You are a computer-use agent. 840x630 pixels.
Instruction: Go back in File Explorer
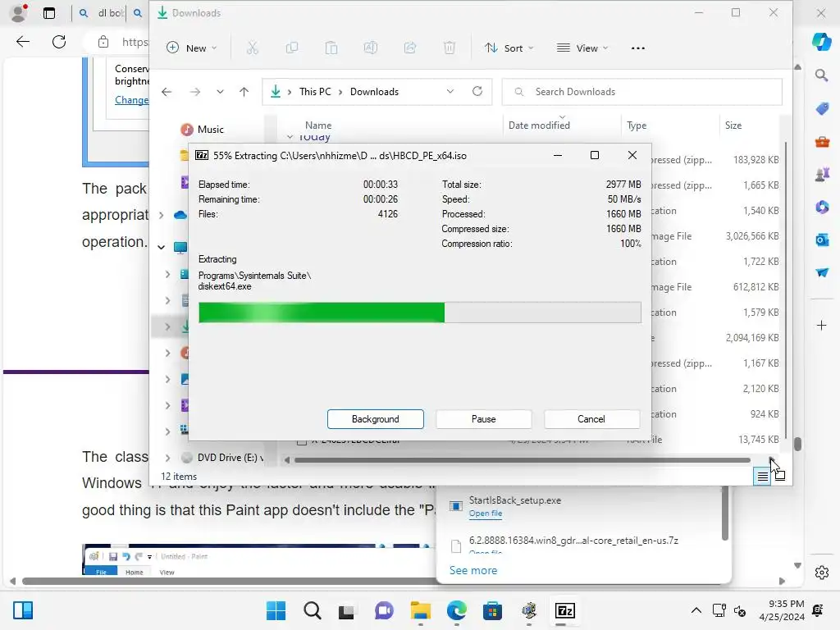coord(167,92)
